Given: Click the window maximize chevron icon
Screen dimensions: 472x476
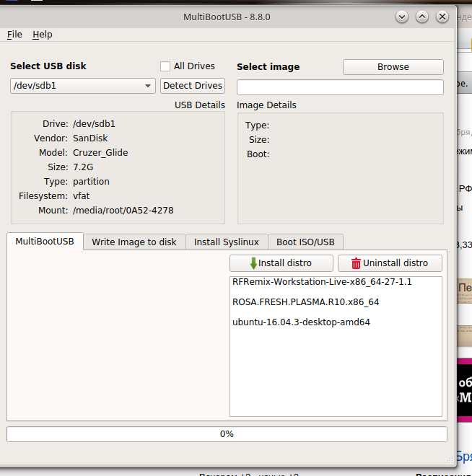Looking at the screenshot, I should (x=422, y=17).
